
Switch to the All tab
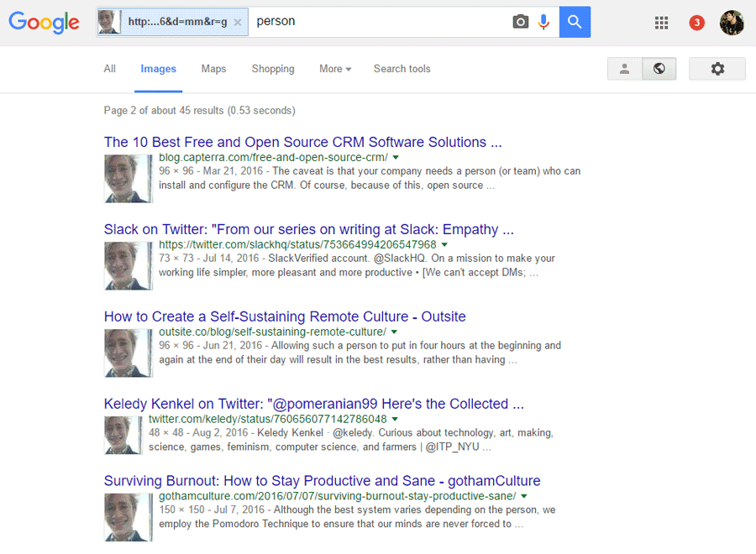[109, 69]
